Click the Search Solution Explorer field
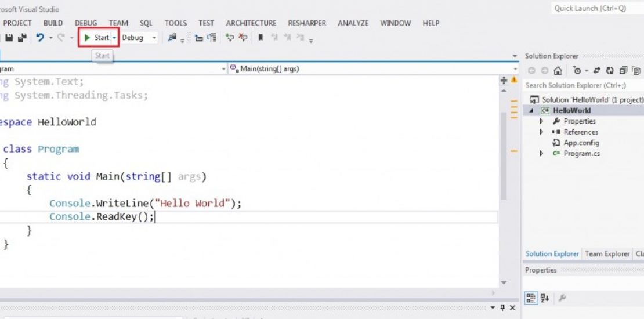 [580, 85]
